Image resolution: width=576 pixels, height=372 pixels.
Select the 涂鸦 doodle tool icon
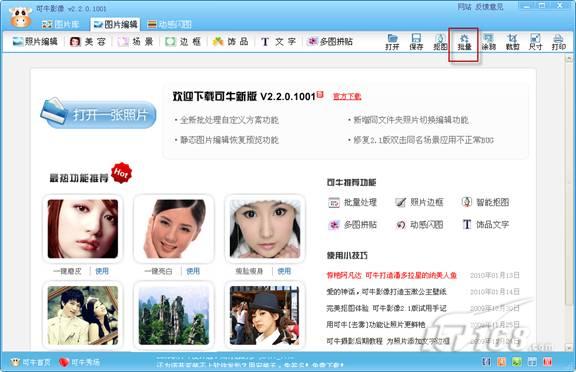click(488, 42)
